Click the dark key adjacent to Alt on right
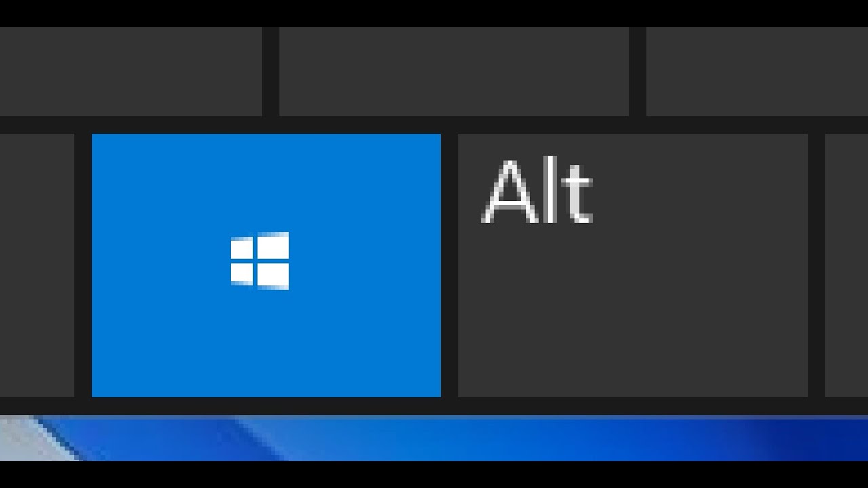The image size is (868, 488). pos(846,265)
